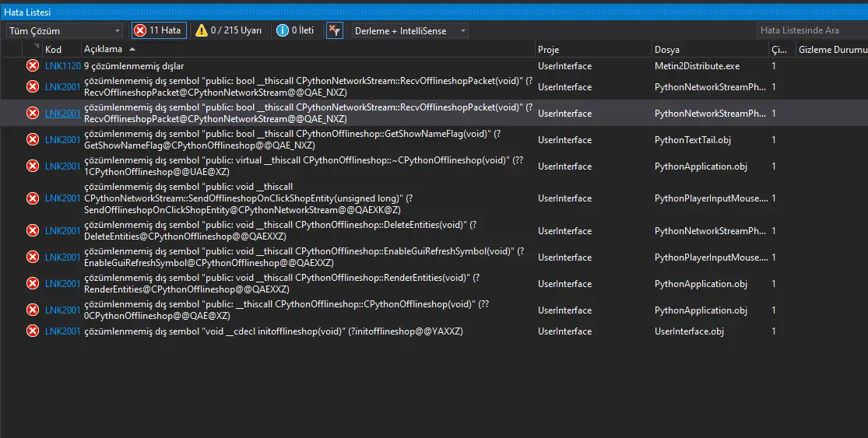
Task: Click error icon for RenderEntities row
Action: [x=33, y=284]
